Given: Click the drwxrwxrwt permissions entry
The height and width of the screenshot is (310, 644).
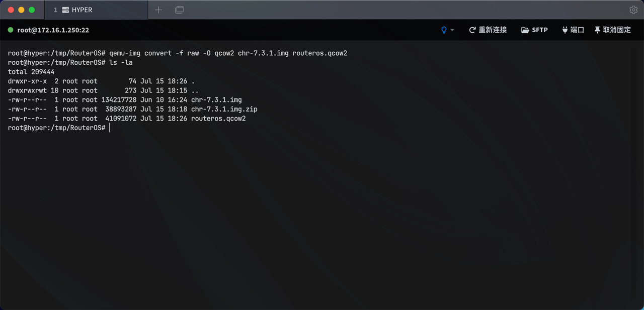Looking at the screenshot, I should 27,90.
